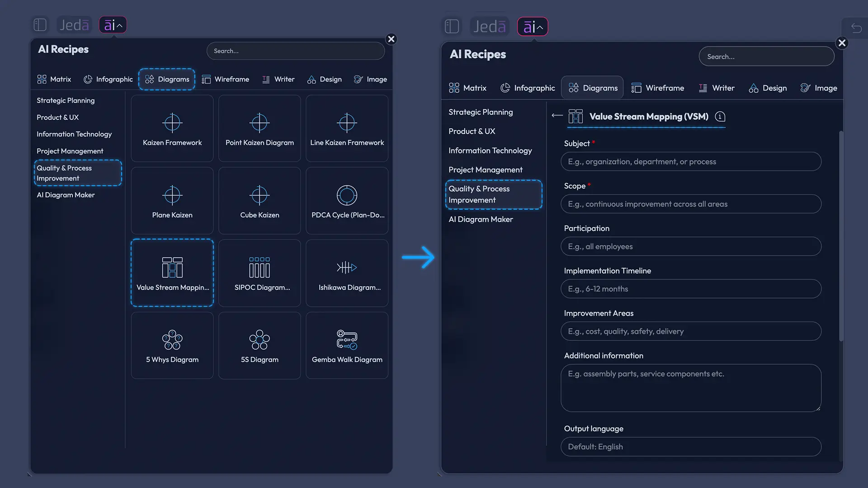The image size is (868, 488).
Task: Select the Diagrams tab in right panel
Action: click(593, 88)
